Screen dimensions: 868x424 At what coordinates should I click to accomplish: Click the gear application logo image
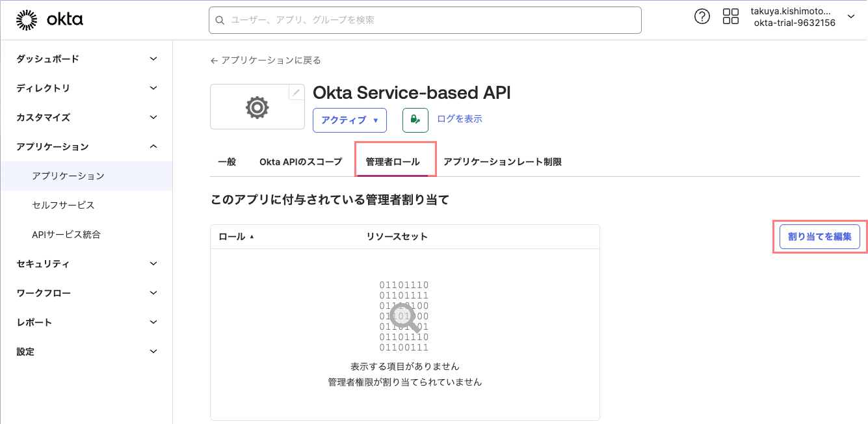coord(257,107)
